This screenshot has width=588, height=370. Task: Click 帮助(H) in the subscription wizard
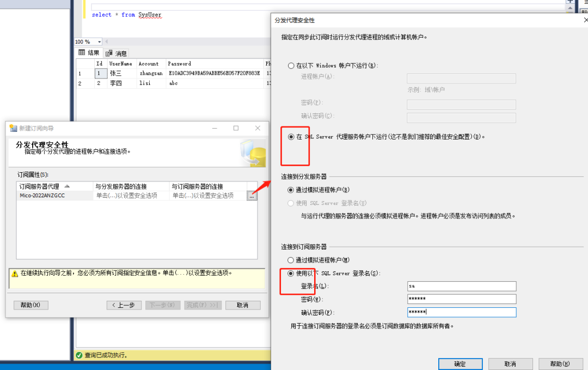point(30,305)
